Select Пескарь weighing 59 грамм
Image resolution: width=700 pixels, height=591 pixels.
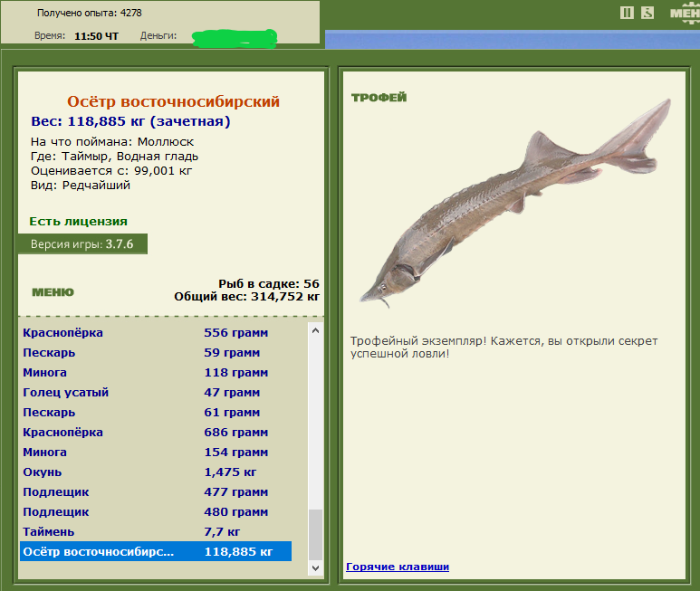pyautogui.click(x=154, y=353)
